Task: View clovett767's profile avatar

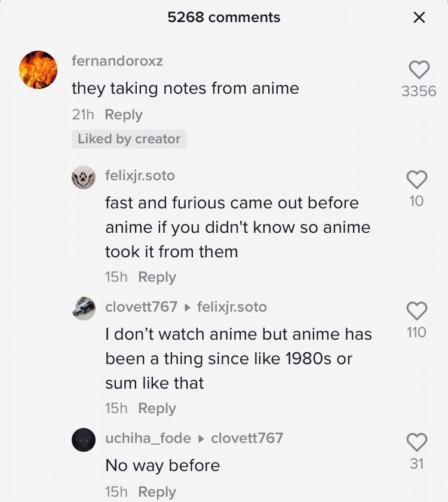Action: (84, 308)
